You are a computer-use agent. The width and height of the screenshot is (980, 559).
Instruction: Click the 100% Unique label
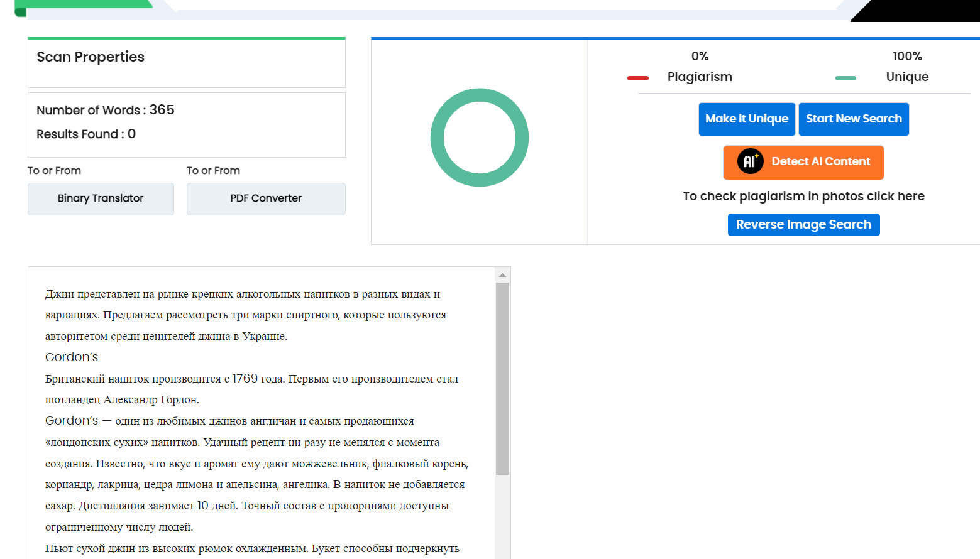click(x=906, y=67)
